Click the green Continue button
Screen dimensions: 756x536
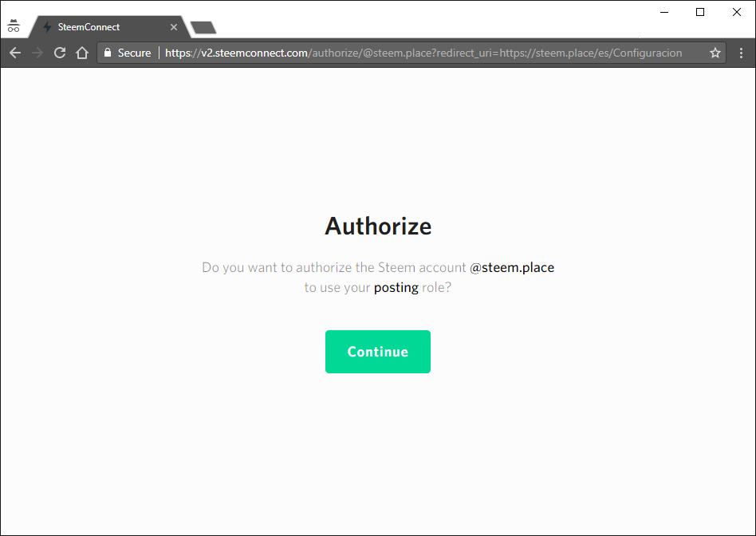pyautogui.click(x=377, y=351)
